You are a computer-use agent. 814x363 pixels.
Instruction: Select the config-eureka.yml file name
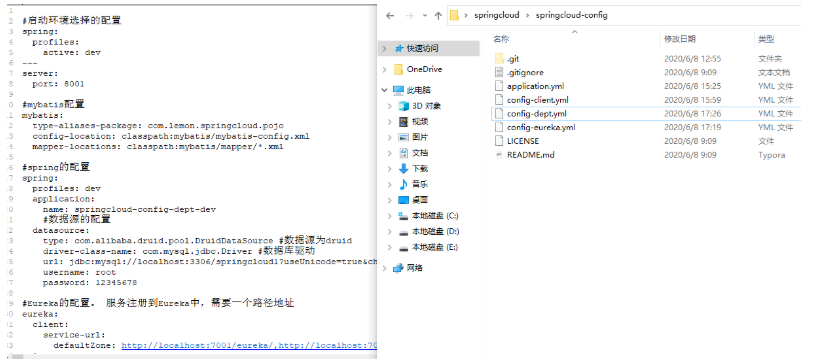click(x=541, y=127)
